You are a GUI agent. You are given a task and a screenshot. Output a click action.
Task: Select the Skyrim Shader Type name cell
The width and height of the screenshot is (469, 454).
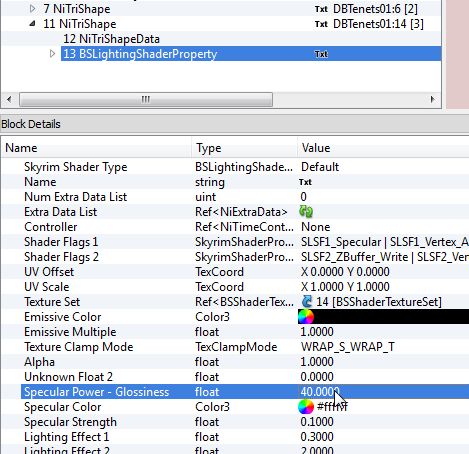(x=76, y=167)
